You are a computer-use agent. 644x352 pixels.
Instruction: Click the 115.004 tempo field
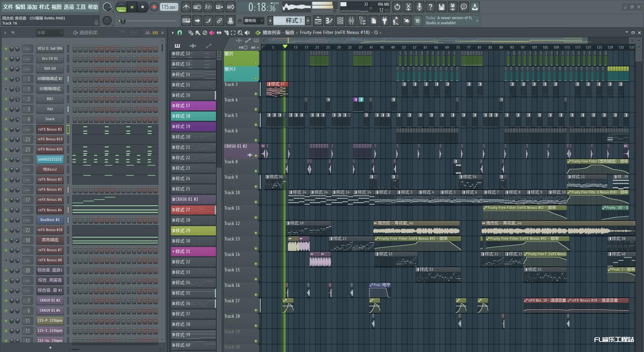[169, 7]
